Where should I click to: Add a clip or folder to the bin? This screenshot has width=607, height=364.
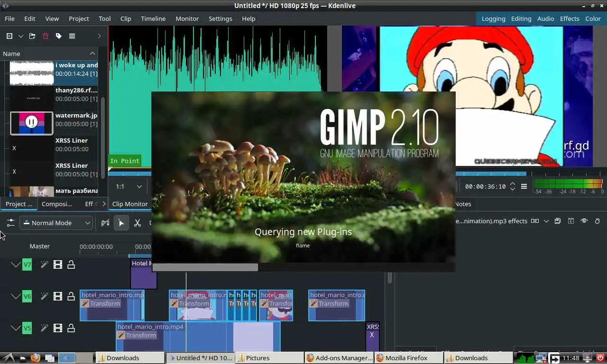pyautogui.click(x=9, y=36)
